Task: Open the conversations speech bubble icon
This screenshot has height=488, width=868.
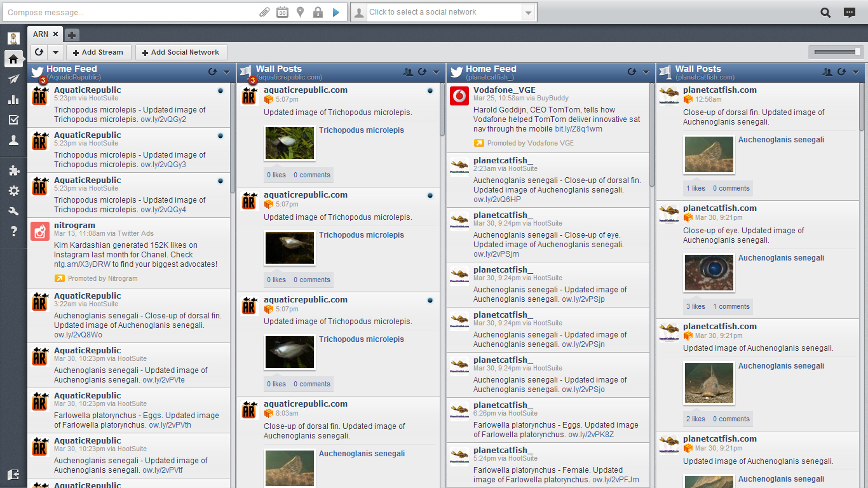Action: click(850, 12)
